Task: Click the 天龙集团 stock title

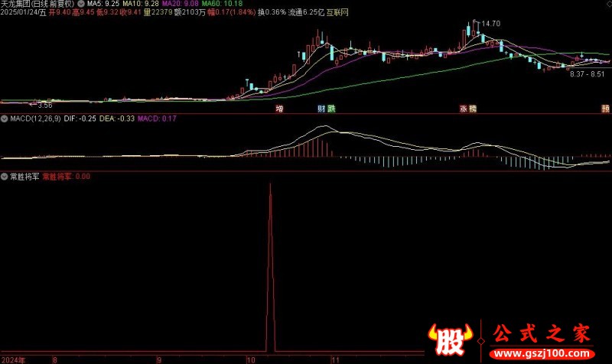Action: point(14,4)
